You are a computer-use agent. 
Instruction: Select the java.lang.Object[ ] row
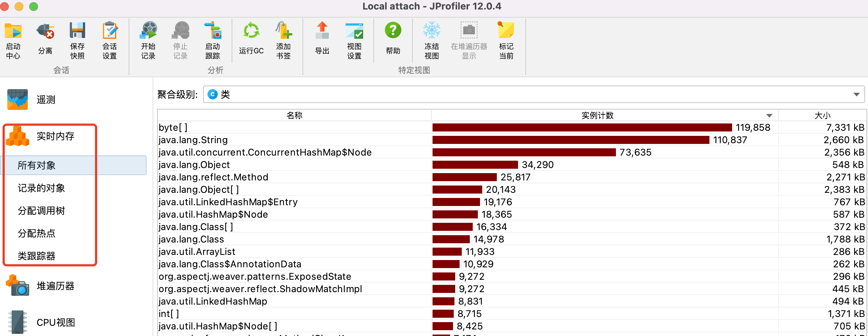coord(512,190)
